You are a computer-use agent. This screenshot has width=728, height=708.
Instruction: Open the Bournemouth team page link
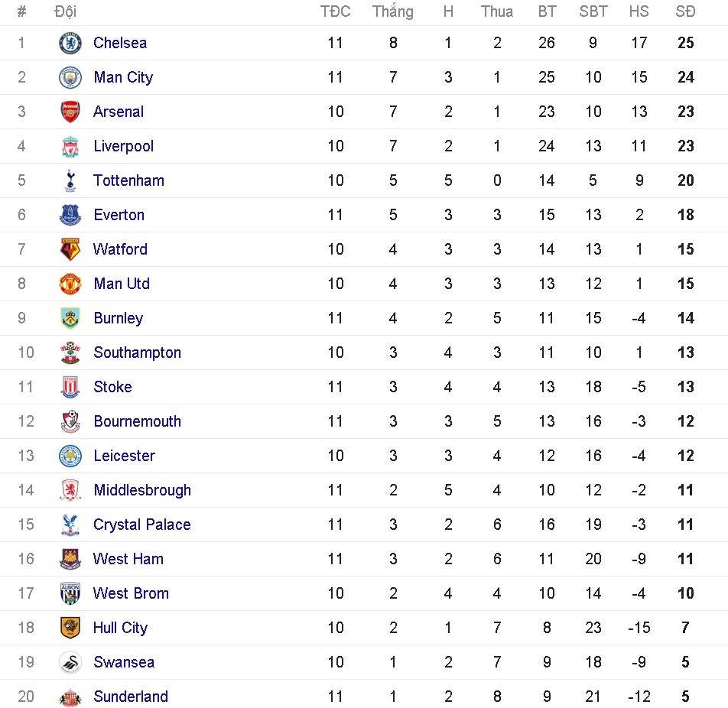(137, 421)
